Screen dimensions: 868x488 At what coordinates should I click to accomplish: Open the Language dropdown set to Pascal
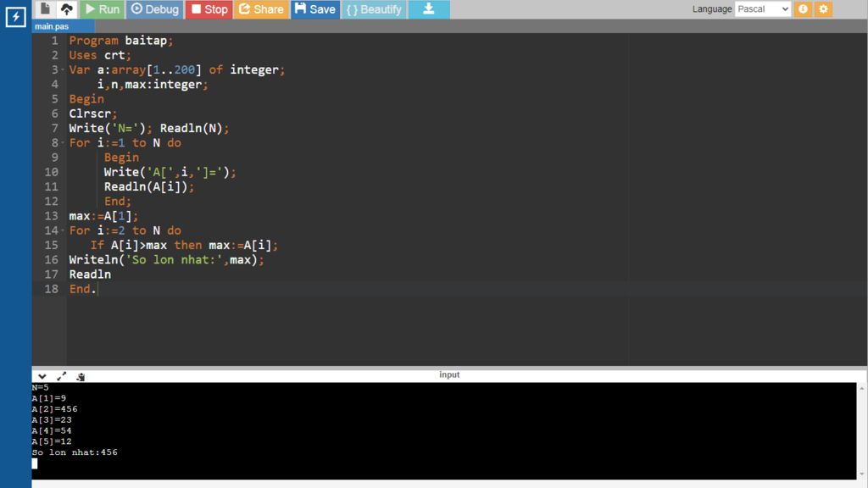coord(762,8)
